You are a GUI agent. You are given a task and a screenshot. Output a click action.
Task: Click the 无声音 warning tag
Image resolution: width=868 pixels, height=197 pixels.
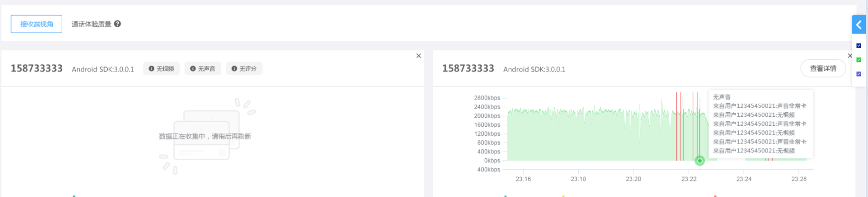[x=203, y=69]
